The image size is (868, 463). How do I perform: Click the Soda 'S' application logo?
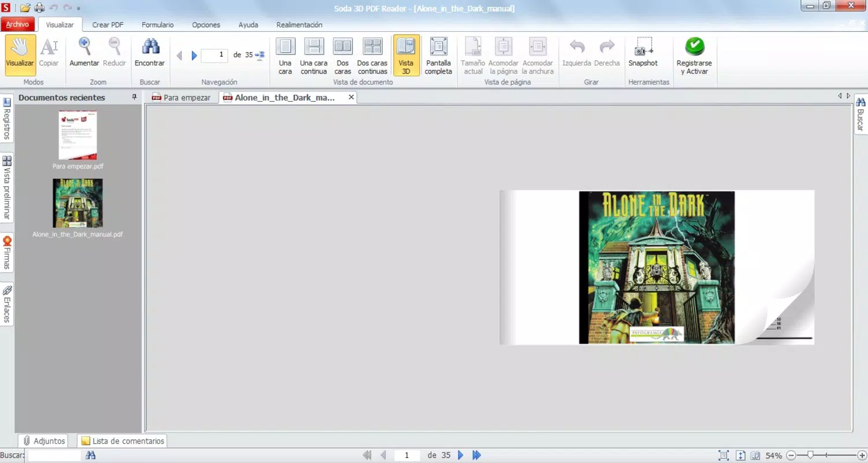(6, 8)
